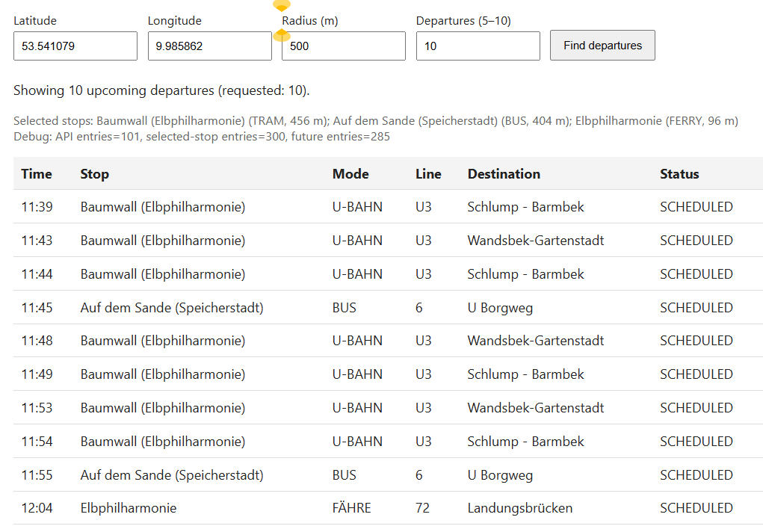Select Wandsbek-Gartenstadt in the 11:43 row
This screenshot has height=532, width=763.
click(536, 241)
